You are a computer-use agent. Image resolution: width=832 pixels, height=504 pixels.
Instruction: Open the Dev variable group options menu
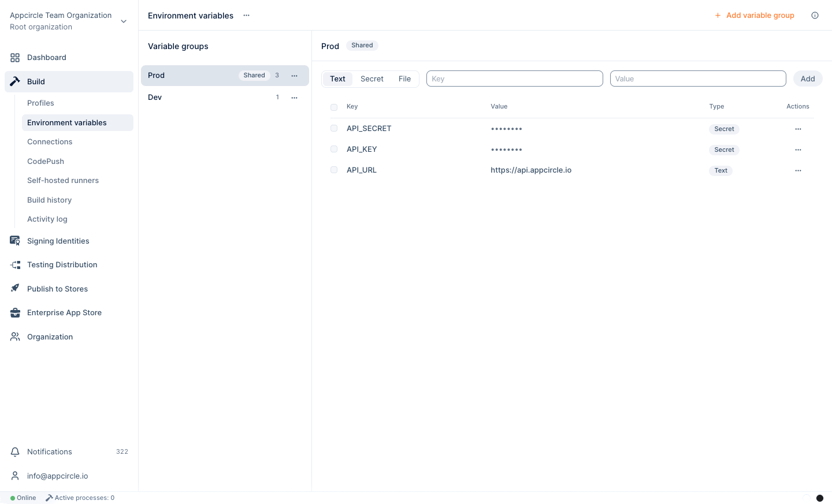(295, 98)
